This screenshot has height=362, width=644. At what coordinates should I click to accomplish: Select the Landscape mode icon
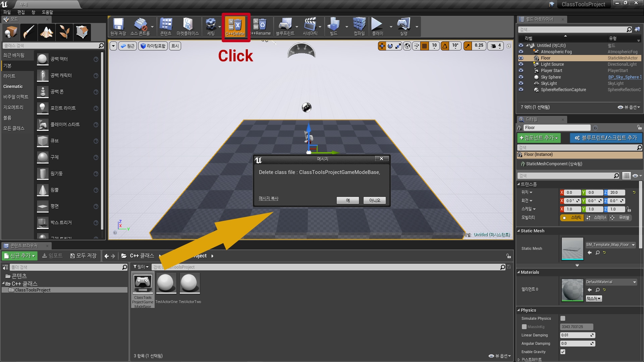(x=46, y=32)
